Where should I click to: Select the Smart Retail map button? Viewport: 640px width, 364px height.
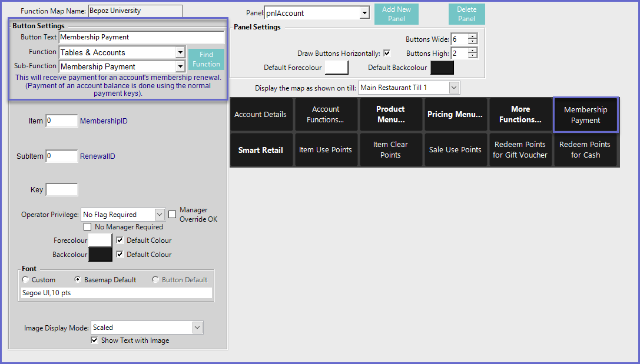point(261,150)
